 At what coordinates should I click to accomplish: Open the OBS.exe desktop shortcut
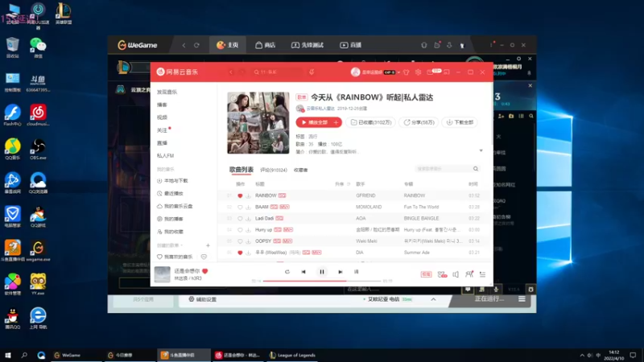[38, 150]
